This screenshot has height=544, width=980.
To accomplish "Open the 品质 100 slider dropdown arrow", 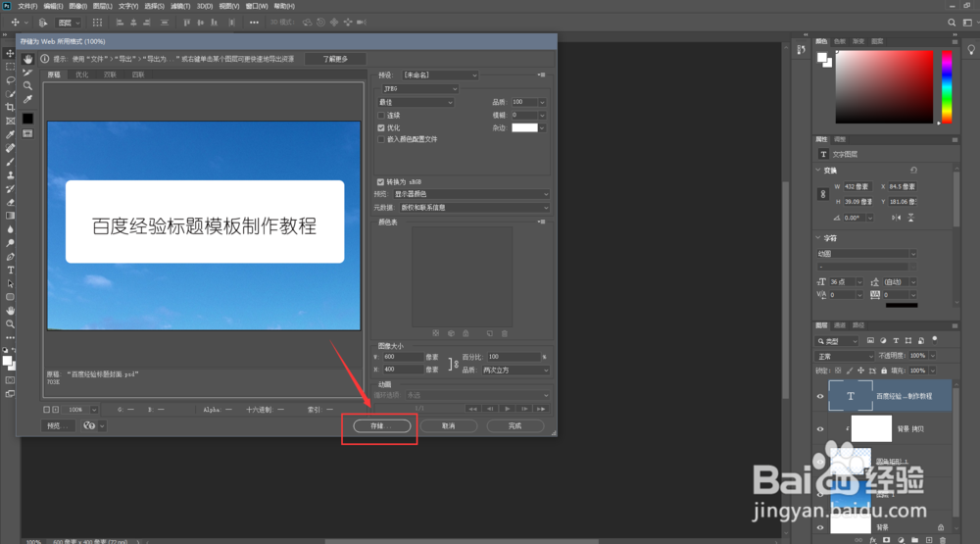I will [x=542, y=102].
